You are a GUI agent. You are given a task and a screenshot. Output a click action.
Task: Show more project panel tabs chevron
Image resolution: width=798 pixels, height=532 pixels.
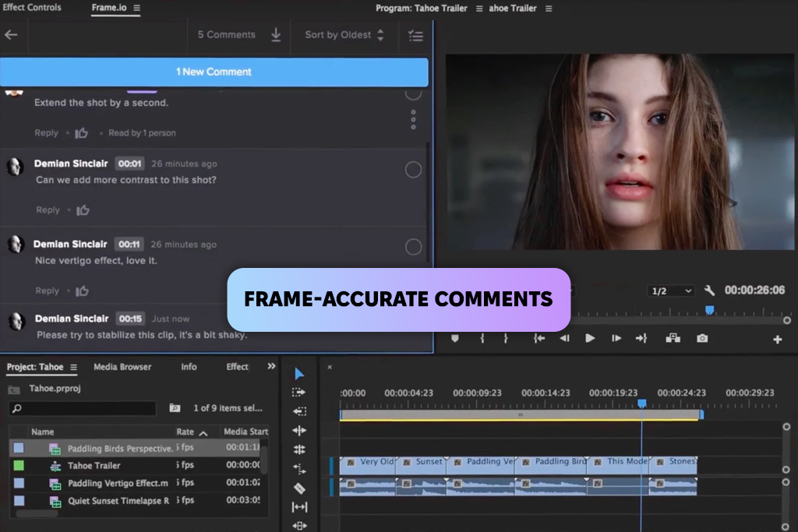tap(271, 366)
